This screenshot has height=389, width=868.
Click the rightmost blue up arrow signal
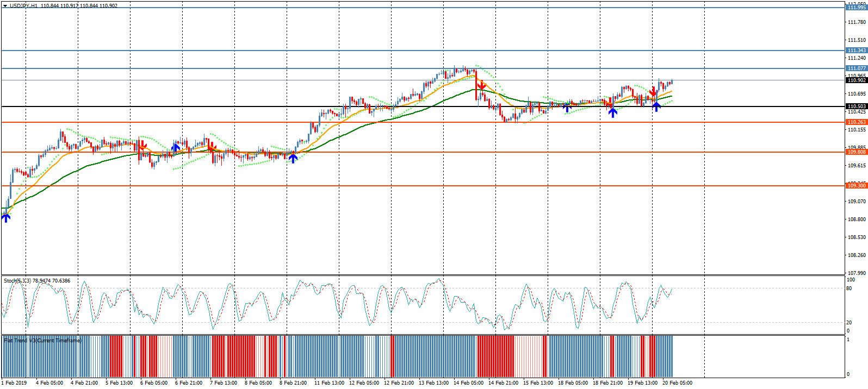(656, 106)
